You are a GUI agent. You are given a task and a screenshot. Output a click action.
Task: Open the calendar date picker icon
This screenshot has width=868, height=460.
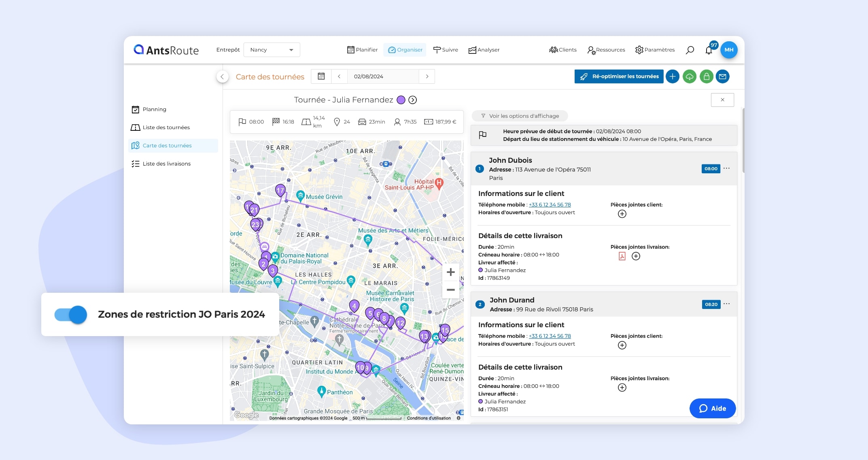[321, 76]
